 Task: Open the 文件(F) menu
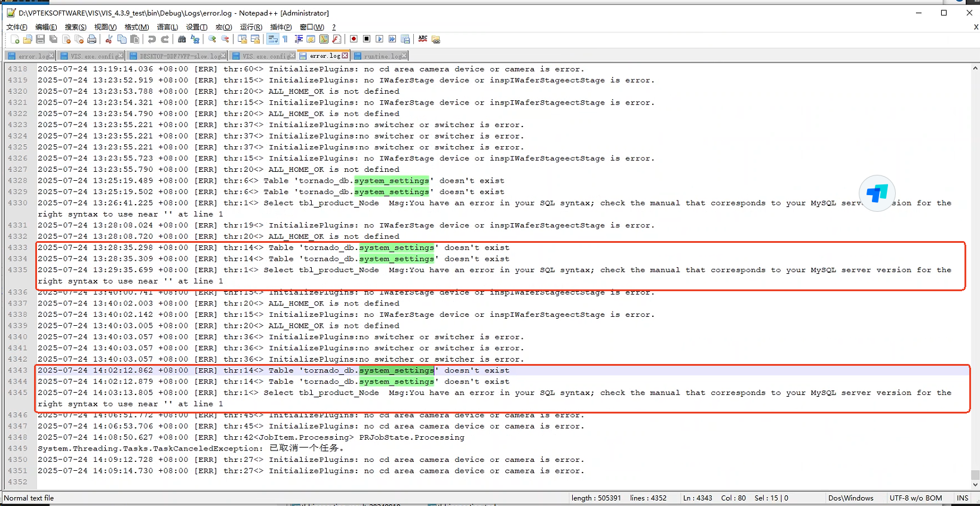17,27
